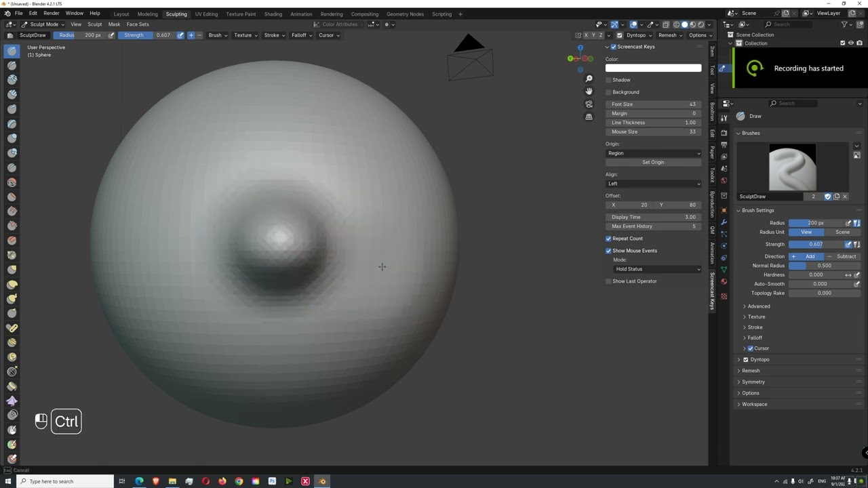Expand the Symmetry panel

753,382
